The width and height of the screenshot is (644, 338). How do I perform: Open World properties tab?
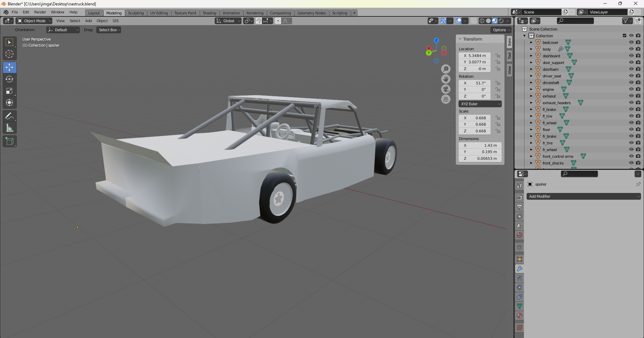coord(520,235)
